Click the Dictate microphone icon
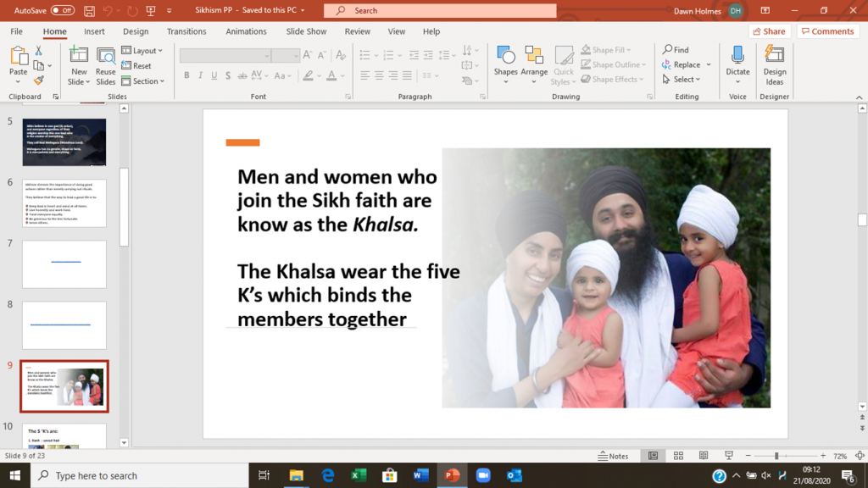The image size is (868, 488). 737,55
